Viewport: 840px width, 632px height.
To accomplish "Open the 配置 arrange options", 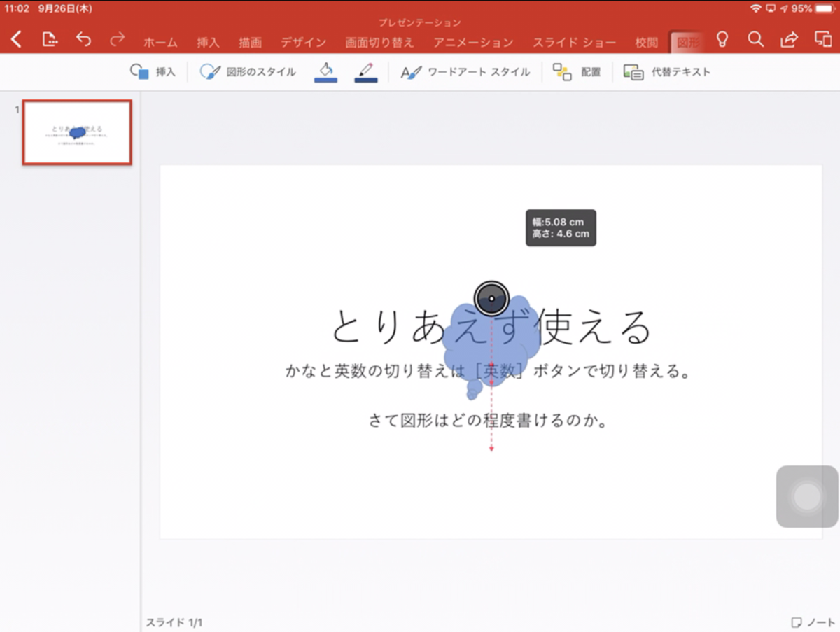I will click(x=577, y=71).
